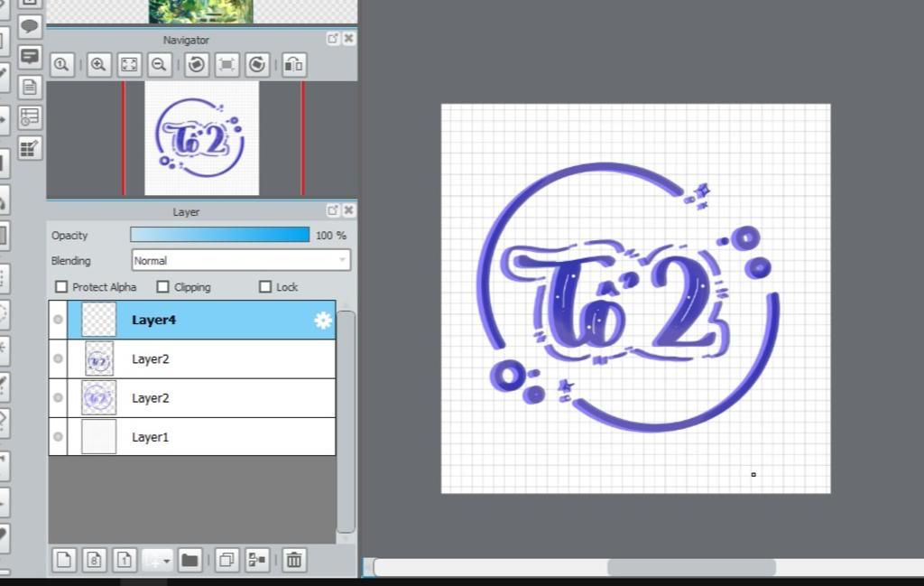
Task: Open the comment box panel icon
Action: (30, 57)
